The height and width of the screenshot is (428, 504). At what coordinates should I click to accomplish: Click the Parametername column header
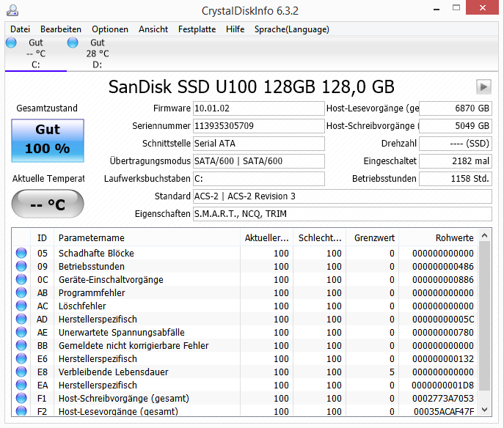(x=147, y=237)
